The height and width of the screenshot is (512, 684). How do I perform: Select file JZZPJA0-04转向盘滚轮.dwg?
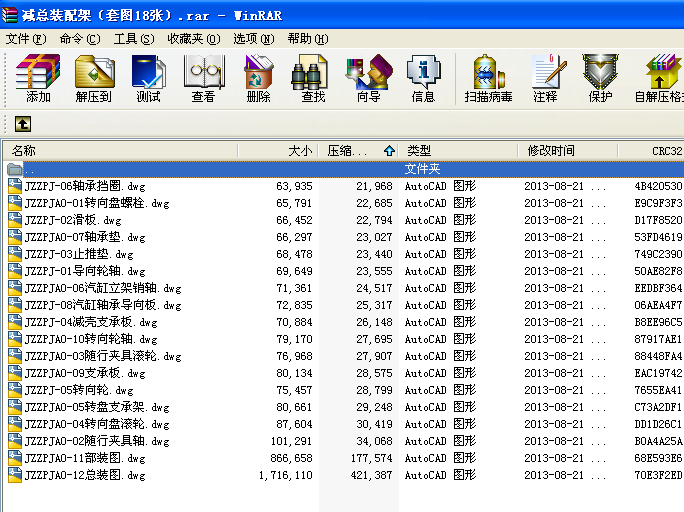(x=97, y=424)
